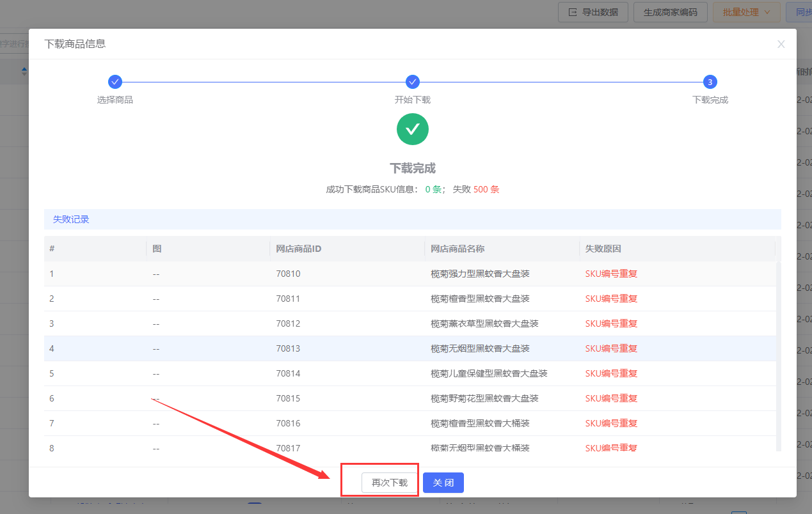
Task: Click the export icon in 导出数据 button
Action: coord(572,12)
